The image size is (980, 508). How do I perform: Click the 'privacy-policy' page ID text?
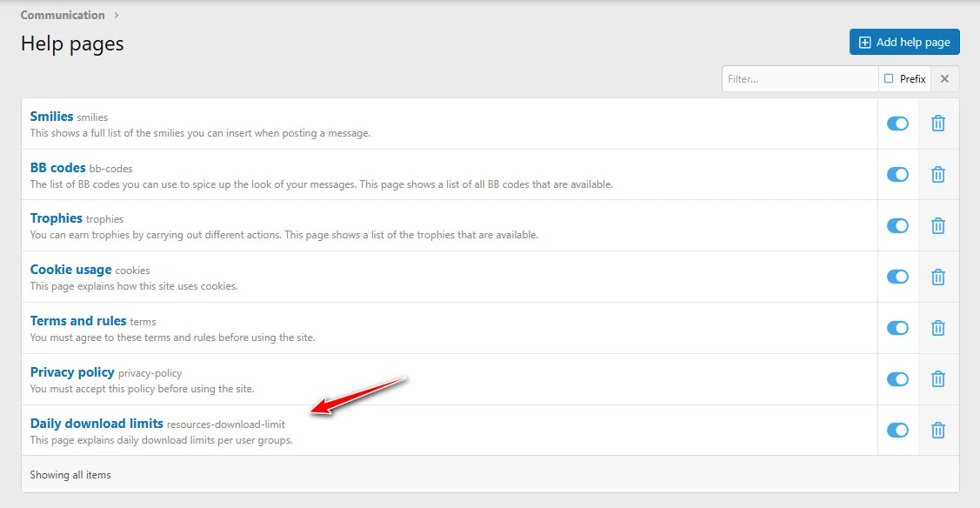pos(150,373)
